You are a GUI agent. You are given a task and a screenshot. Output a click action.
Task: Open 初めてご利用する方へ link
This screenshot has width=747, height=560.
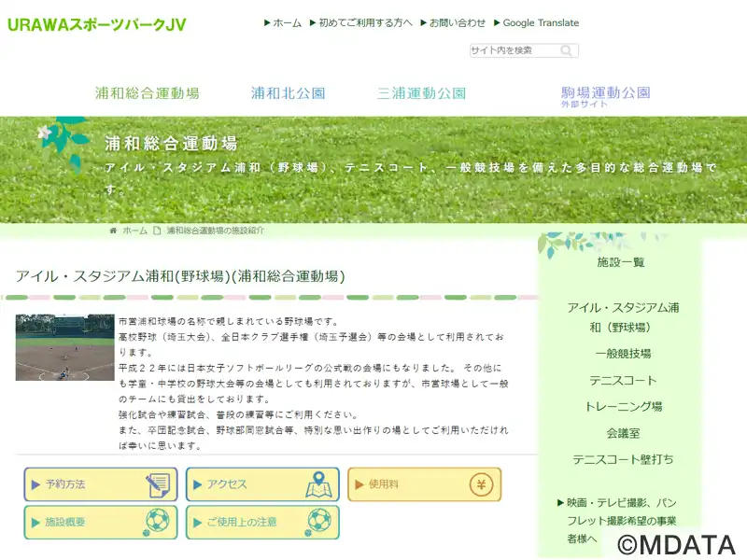click(x=364, y=22)
